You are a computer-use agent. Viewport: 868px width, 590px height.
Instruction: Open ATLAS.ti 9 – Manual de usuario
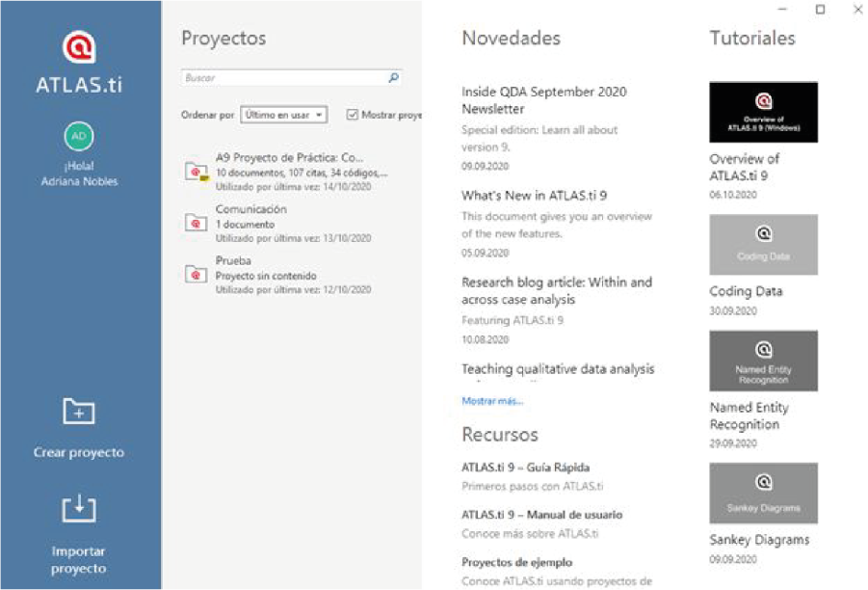(x=542, y=515)
